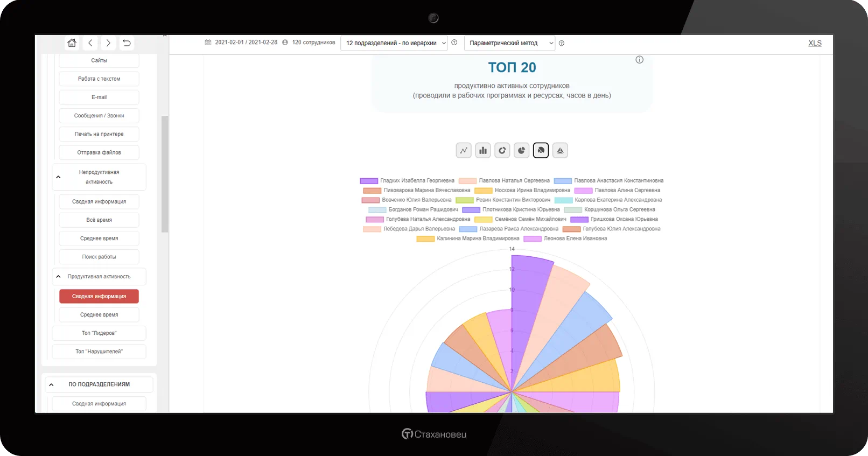Image resolution: width=868 pixels, height=456 pixels.
Task: Open info icon beside the departments dropdown
Action: pos(454,43)
